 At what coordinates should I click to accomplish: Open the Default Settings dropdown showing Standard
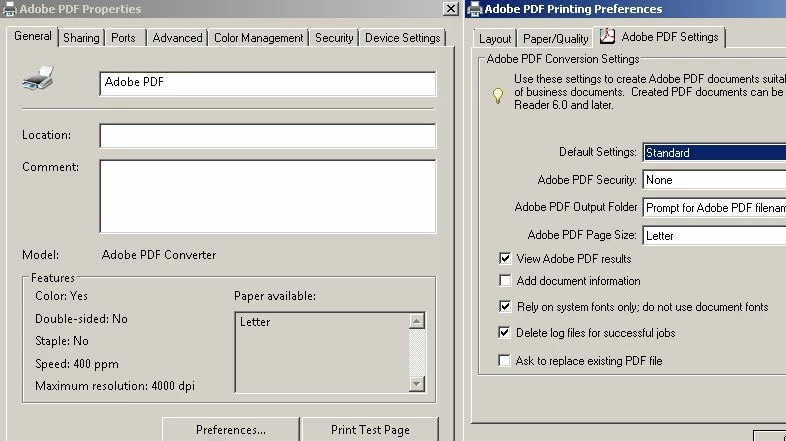tap(714, 152)
